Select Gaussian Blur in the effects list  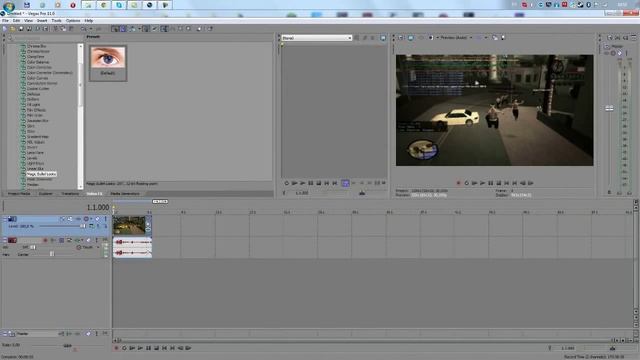pyautogui.click(x=38, y=121)
